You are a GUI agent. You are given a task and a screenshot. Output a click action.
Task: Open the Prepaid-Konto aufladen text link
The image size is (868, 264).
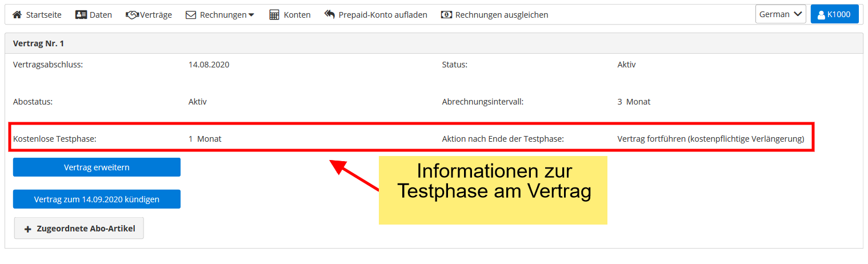383,15
